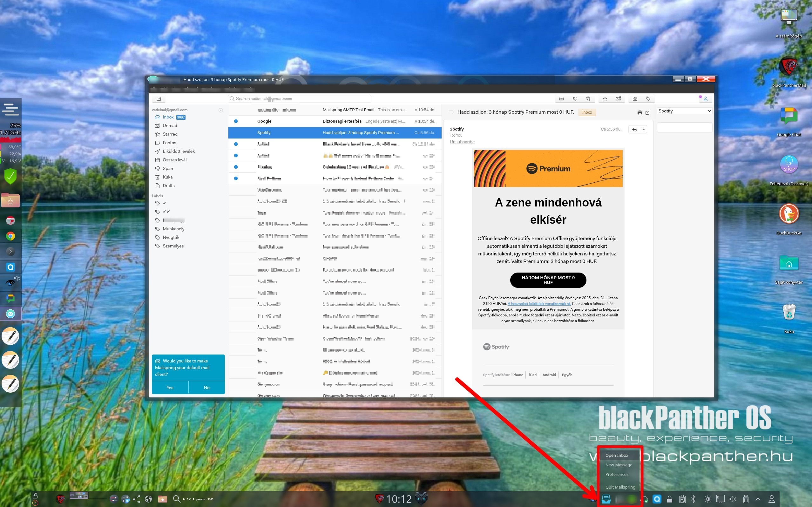Pop out email into new window
The height and width of the screenshot is (507, 812).
[647, 113]
